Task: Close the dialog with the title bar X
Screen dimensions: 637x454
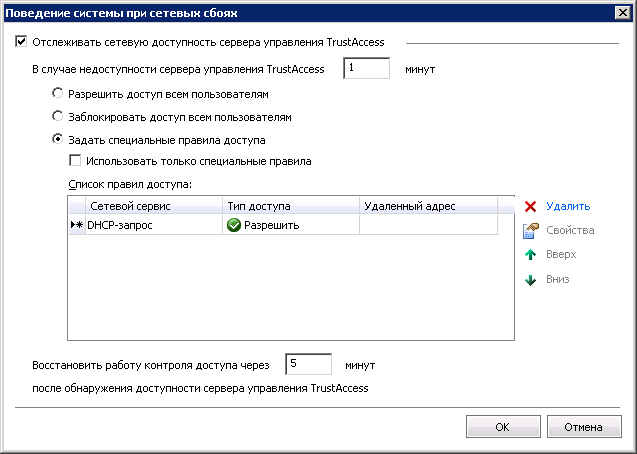Action: click(622, 12)
